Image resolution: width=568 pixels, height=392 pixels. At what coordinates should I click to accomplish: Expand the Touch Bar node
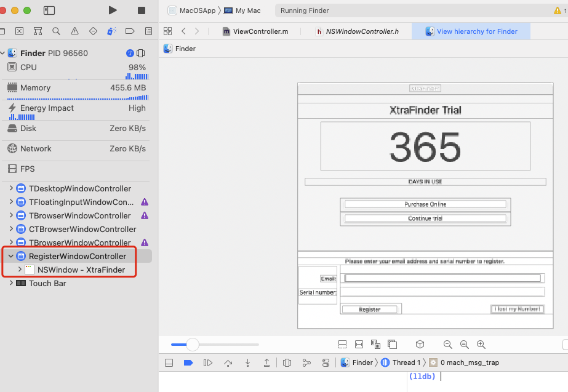[11, 283]
